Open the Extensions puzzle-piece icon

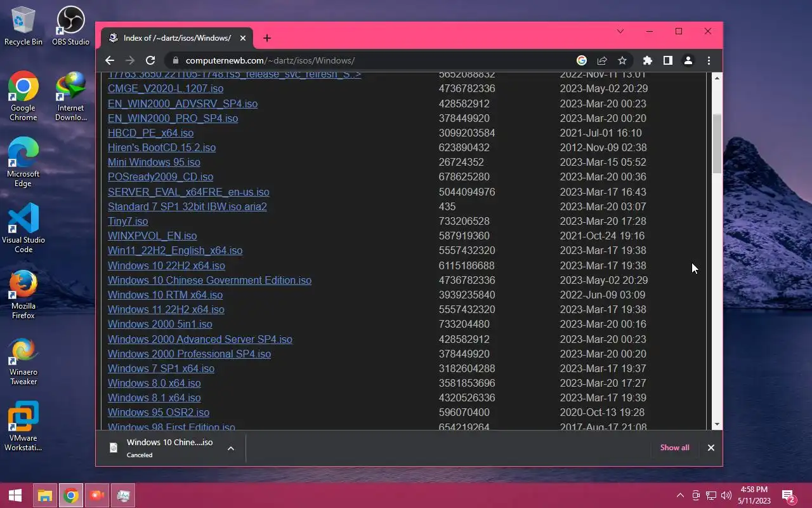[647, 60]
